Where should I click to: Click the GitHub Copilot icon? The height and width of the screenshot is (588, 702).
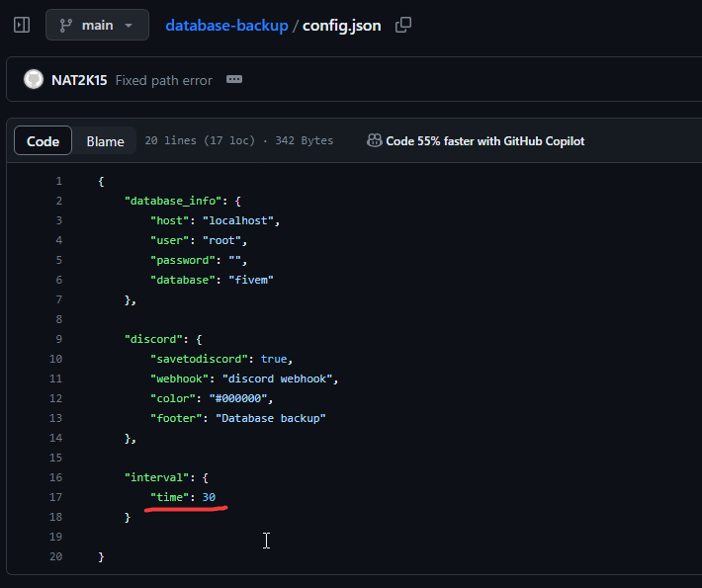[375, 141]
